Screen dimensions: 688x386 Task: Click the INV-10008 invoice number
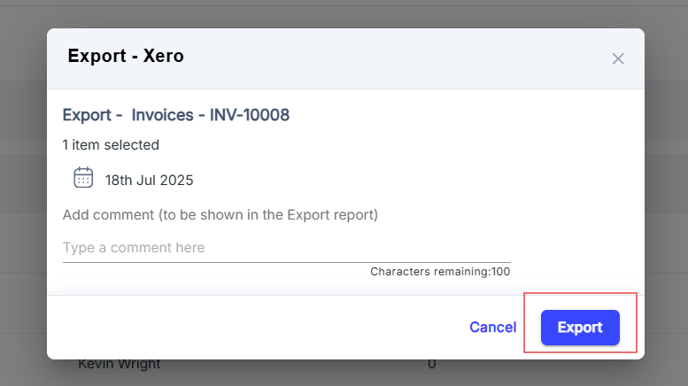249,115
